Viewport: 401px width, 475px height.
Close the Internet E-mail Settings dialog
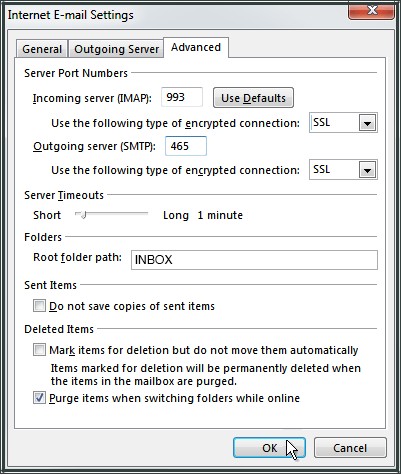point(371,11)
